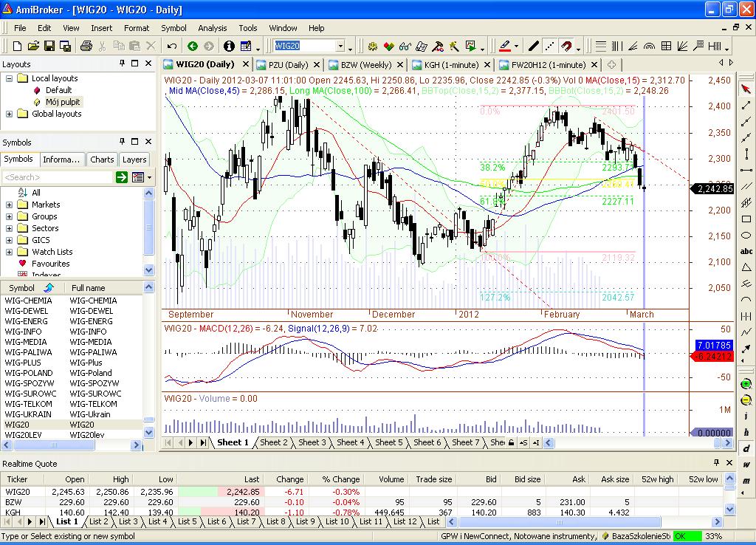Open the Symbol menu
The width and height of the screenshot is (756, 545).
coord(173,28)
